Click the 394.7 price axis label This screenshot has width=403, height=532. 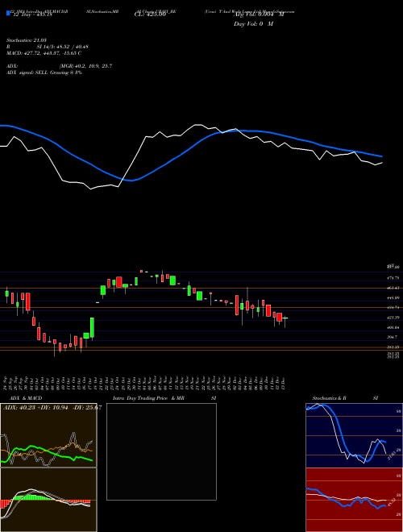(393, 337)
